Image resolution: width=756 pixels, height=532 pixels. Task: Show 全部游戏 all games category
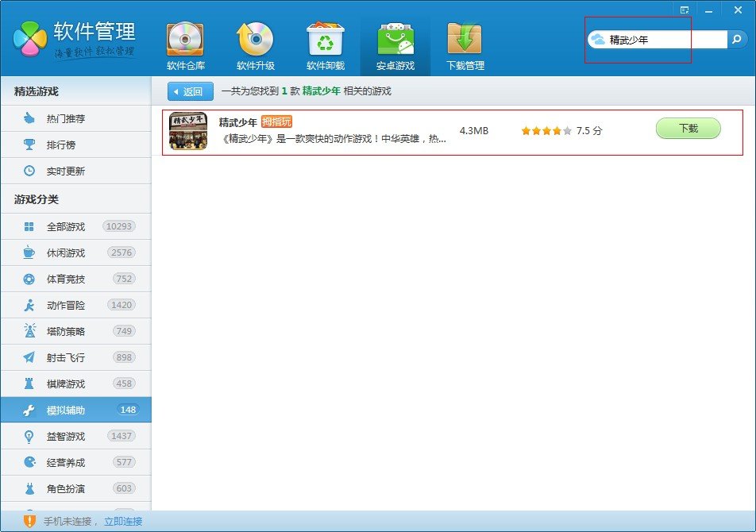tap(66, 226)
